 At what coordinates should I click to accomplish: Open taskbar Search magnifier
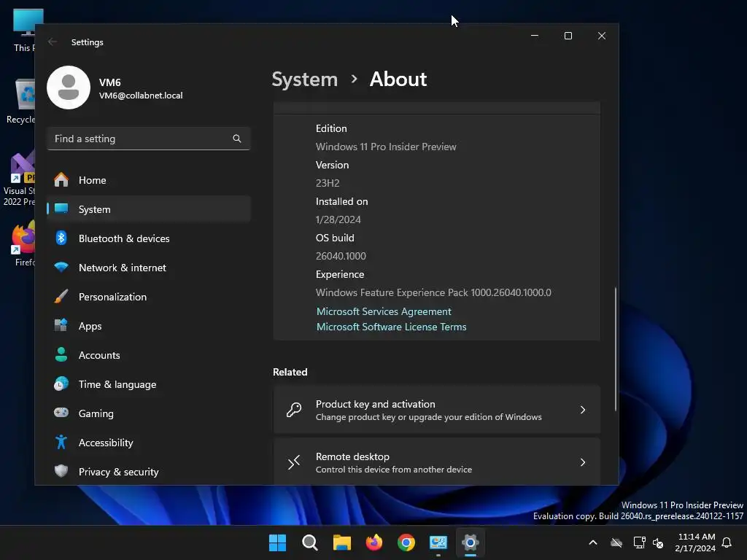pyautogui.click(x=309, y=542)
